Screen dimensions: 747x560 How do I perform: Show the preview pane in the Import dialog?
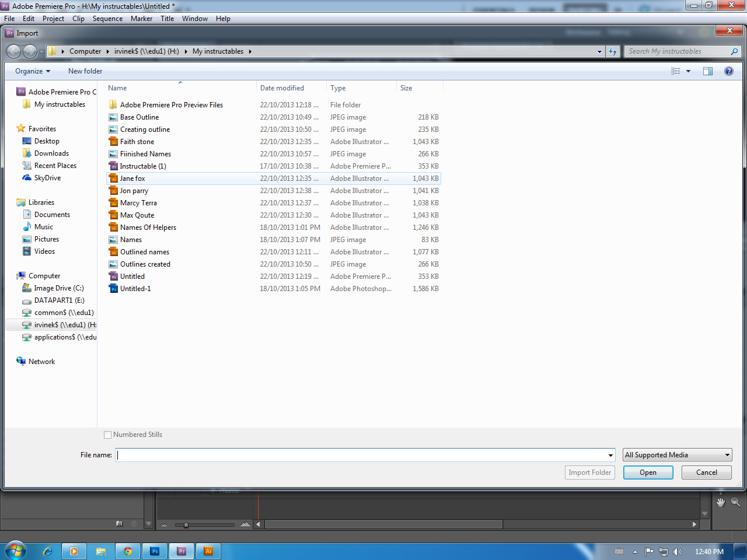click(708, 71)
